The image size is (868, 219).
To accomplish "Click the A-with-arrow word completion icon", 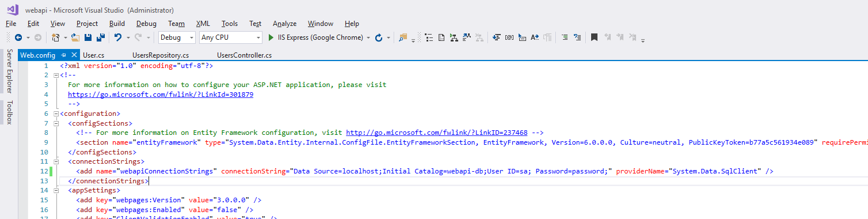I will click(535, 37).
